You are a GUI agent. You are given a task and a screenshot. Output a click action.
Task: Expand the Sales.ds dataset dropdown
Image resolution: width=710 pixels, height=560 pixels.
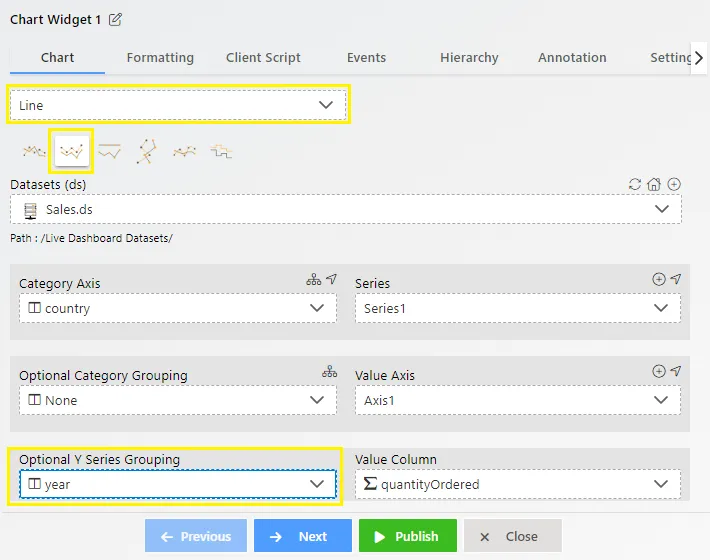coord(345,209)
